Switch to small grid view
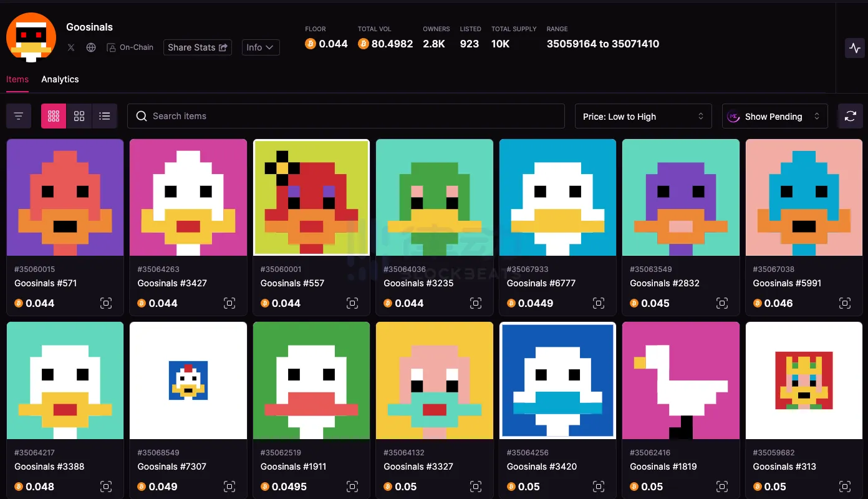Image resolution: width=868 pixels, height=499 pixels. click(x=54, y=116)
